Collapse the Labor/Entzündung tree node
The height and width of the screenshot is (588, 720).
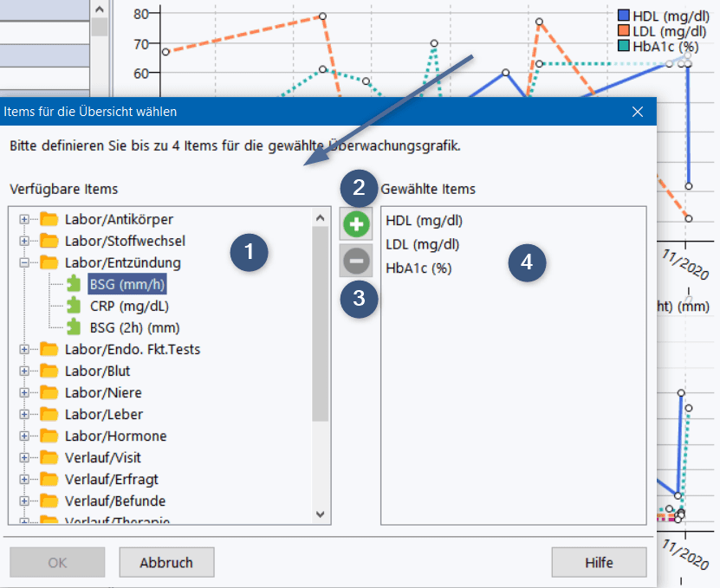24,262
